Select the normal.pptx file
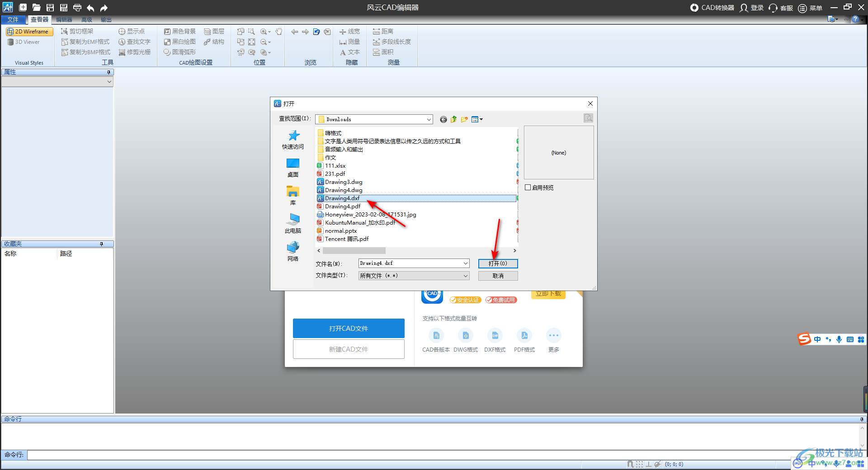Viewport: 868px width, 470px height. 340,231
